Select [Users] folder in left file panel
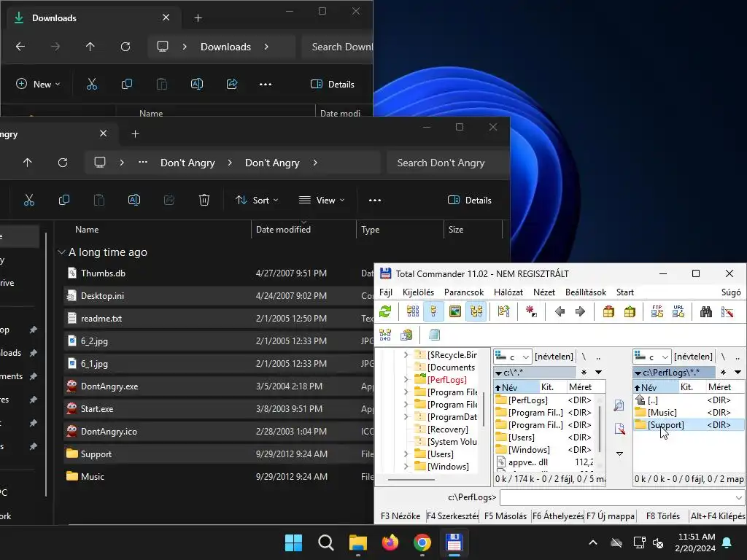This screenshot has height=560, width=747. [521, 437]
